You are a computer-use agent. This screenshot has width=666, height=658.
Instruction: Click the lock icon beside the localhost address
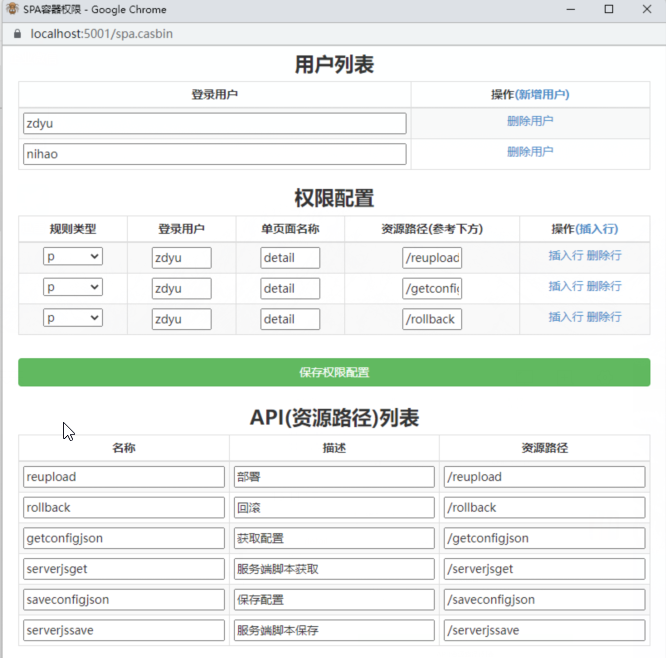[17, 33]
